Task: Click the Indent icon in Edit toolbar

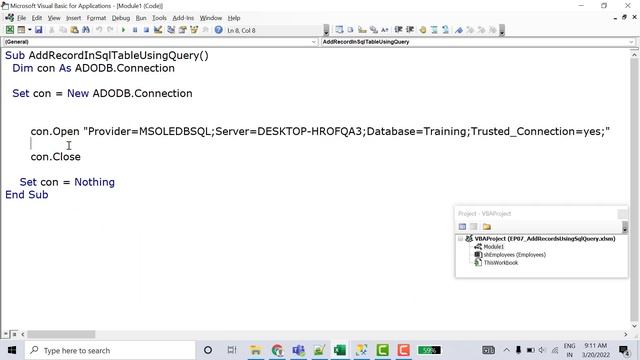Action: (x=398, y=30)
